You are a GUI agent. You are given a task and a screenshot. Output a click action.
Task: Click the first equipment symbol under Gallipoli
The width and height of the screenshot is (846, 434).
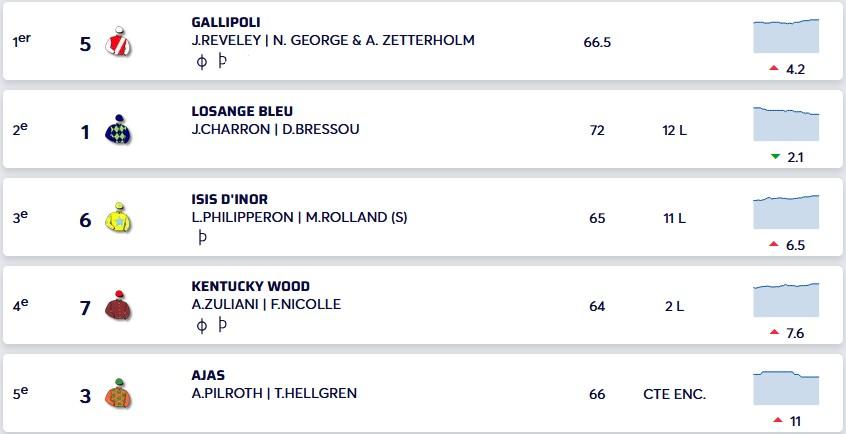click(201, 62)
